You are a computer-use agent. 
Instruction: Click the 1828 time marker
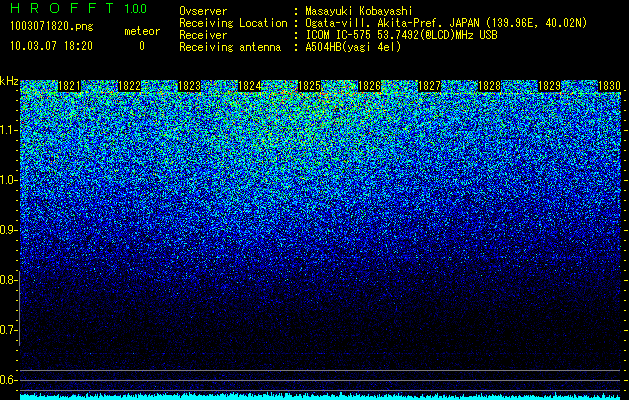(489, 86)
